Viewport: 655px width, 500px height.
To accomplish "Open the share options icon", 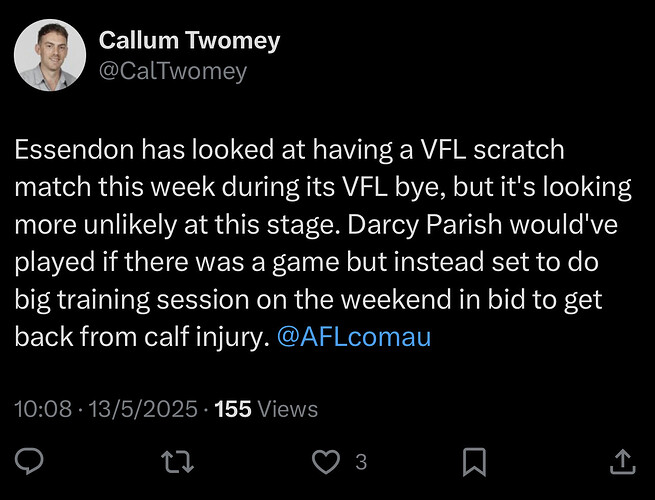I will click(621, 461).
